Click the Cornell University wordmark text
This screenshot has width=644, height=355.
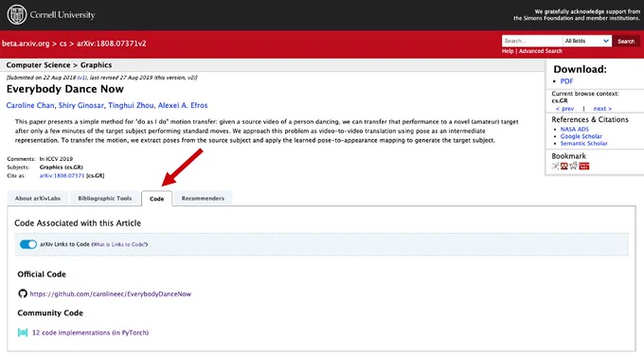pos(63,15)
